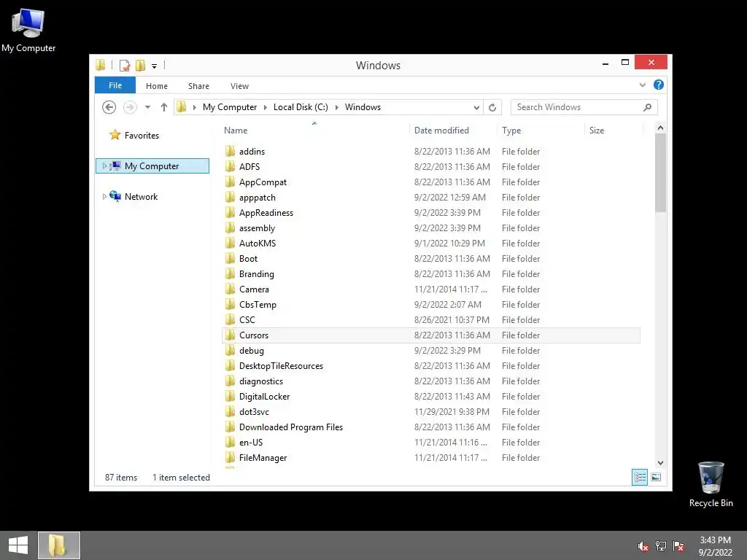Open the Help question mark icon

(x=659, y=85)
